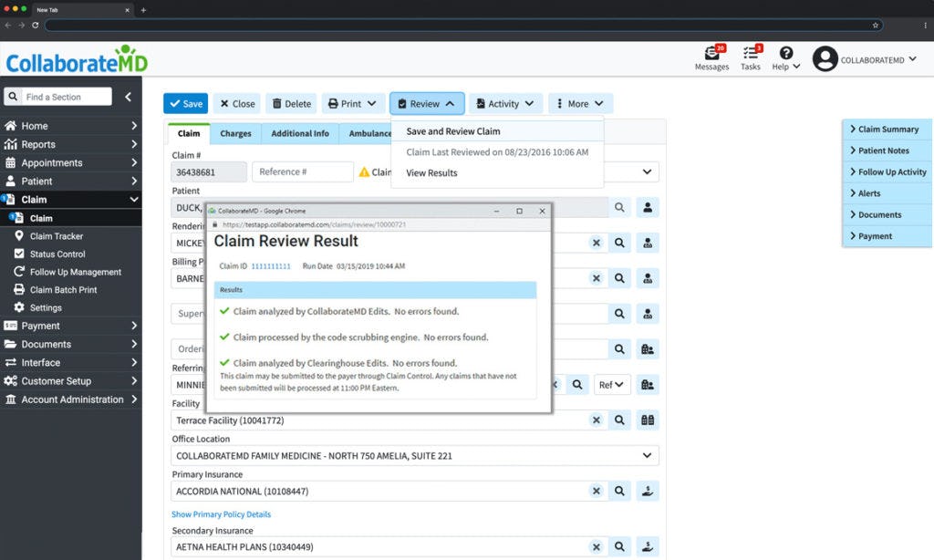The image size is (934, 560).
Task: Click the COLLABORATEMD user avatar
Action: coord(825,59)
